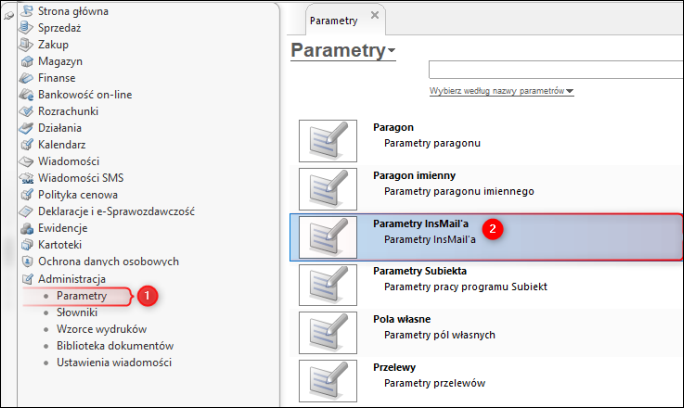The height and width of the screenshot is (408, 684).
Task: Select Słowniki under Administracja
Action: point(78,313)
